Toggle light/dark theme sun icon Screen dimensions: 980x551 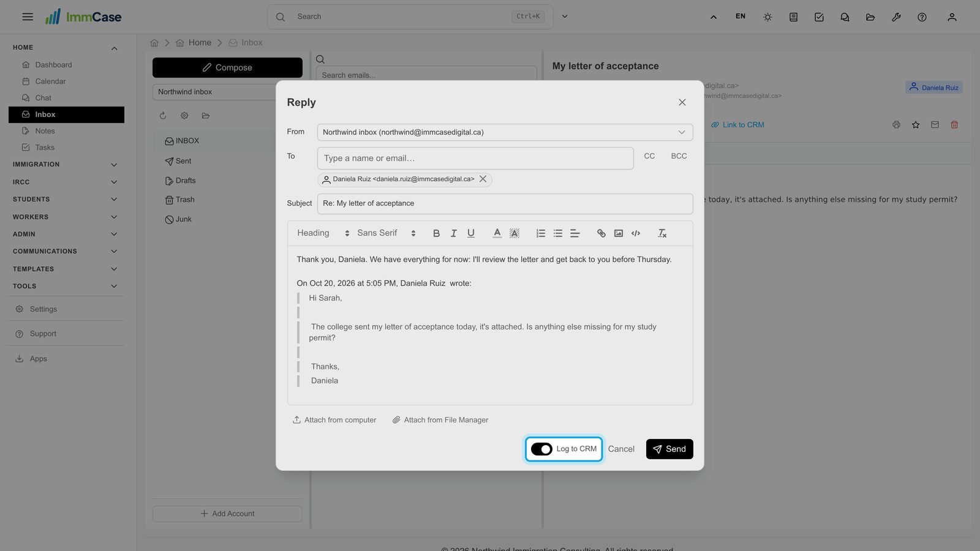click(767, 17)
